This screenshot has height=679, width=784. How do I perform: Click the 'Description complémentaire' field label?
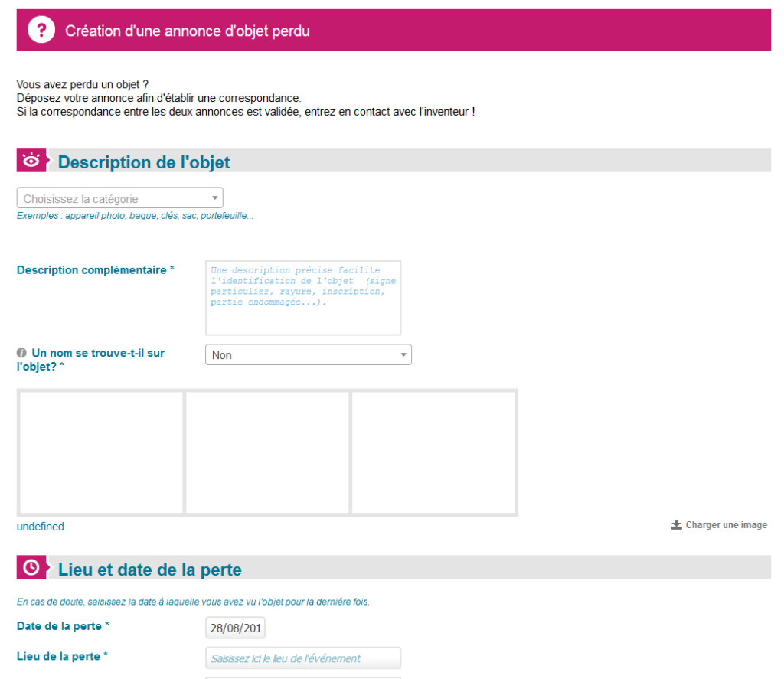(x=95, y=270)
